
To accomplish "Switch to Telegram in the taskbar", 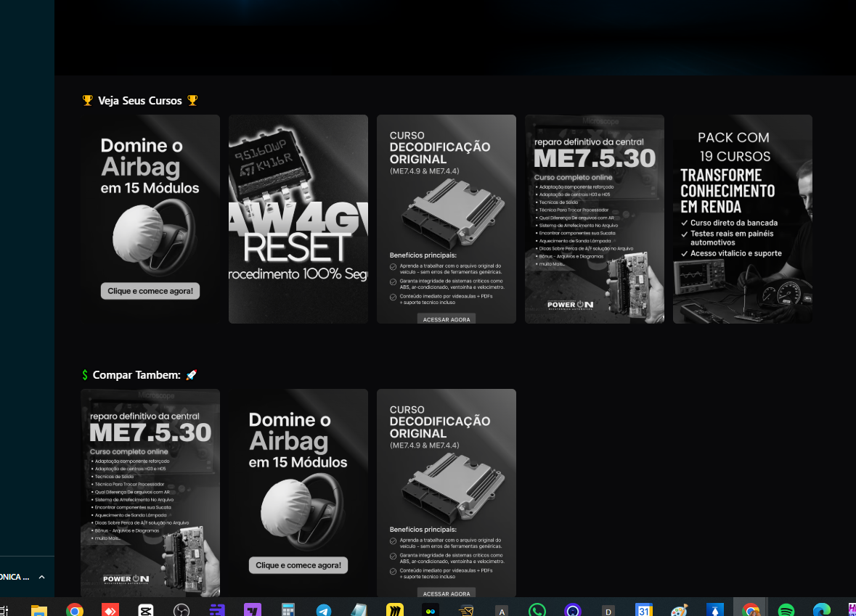I will [x=324, y=610].
